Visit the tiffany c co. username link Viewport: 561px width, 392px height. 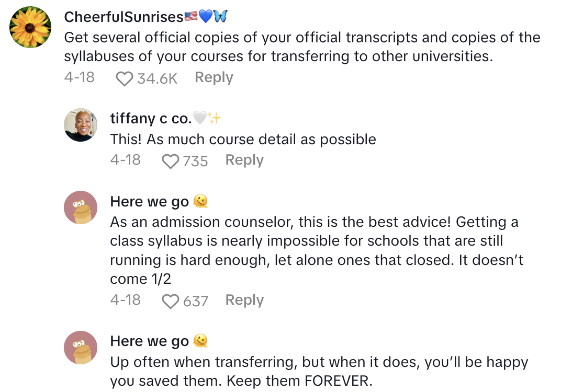[151, 119]
